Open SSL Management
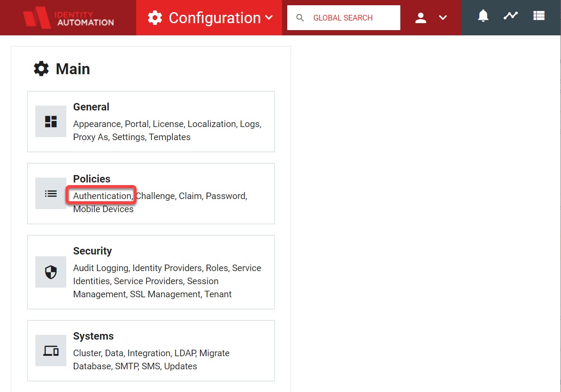561x392 pixels. (x=165, y=294)
